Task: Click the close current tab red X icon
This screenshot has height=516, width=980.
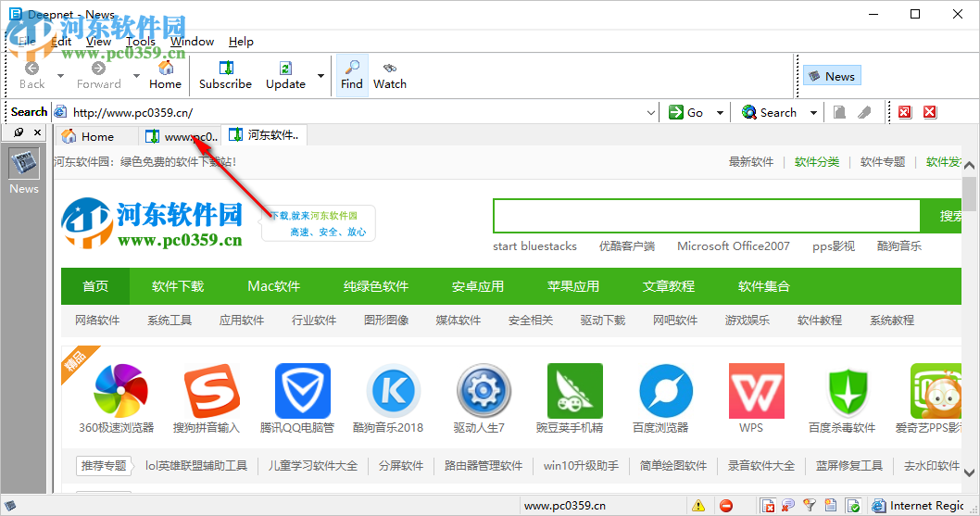Action: pos(904,112)
